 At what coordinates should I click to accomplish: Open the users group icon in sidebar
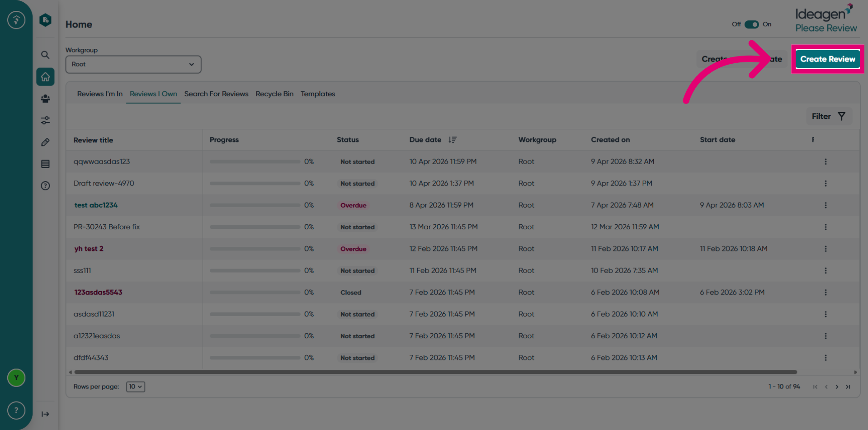(x=45, y=99)
